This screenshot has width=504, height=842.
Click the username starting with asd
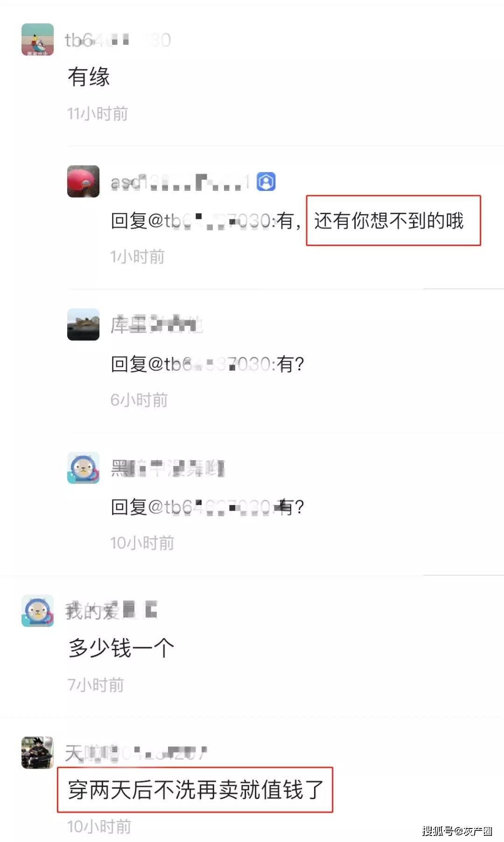[181, 182]
